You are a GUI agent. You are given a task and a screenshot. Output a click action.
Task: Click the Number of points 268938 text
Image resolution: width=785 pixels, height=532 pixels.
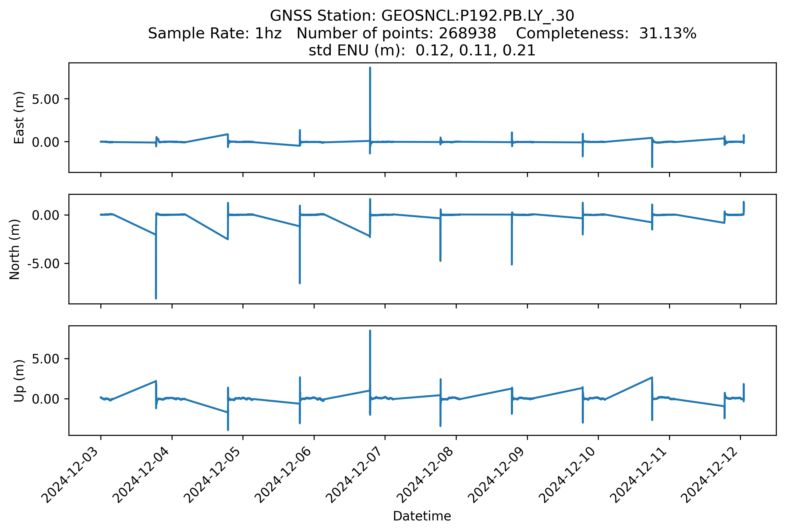(x=396, y=33)
